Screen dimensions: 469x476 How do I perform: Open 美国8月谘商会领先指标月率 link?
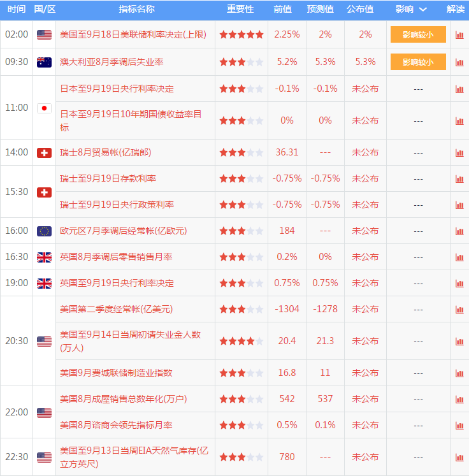116,425
